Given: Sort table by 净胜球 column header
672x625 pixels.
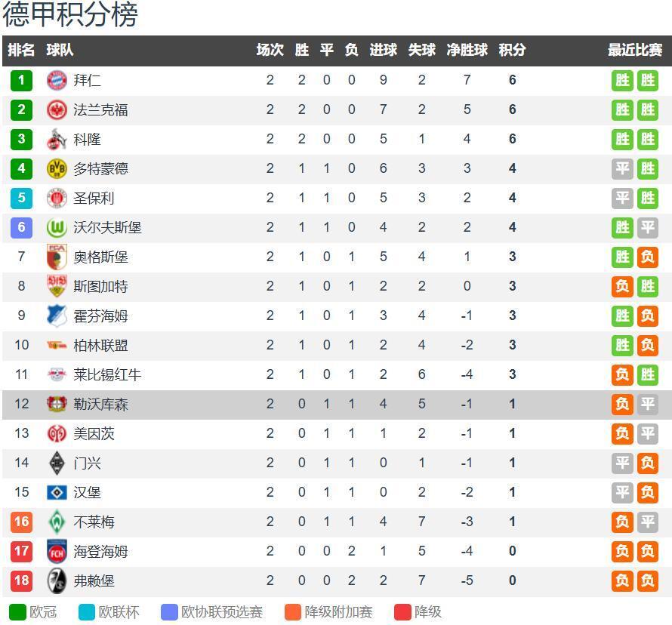Looking at the screenshot, I should [x=467, y=50].
